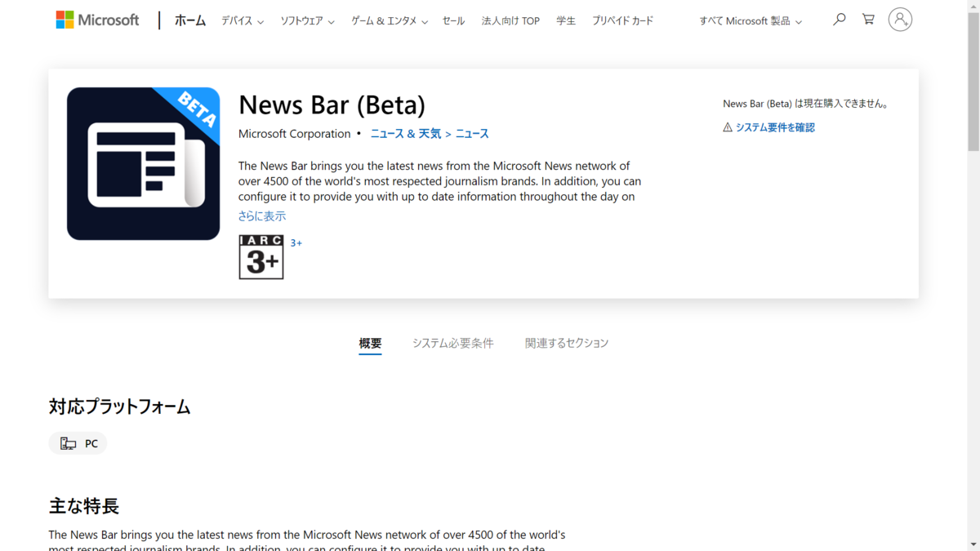Select the PC platform label

[x=91, y=444]
